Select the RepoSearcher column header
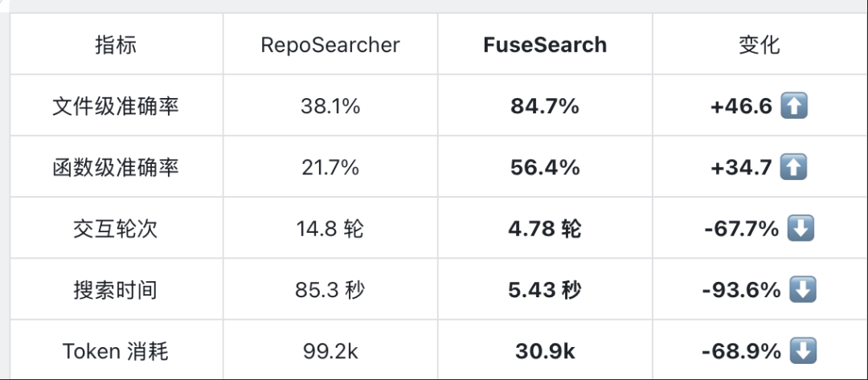This screenshot has height=380, width=868. click(x=330, y=45)
